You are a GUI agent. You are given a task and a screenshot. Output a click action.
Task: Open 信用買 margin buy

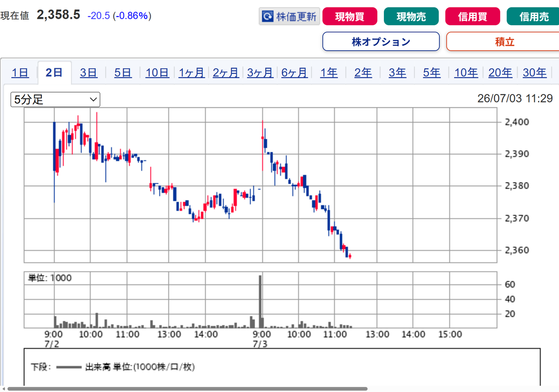coord(473,17)
